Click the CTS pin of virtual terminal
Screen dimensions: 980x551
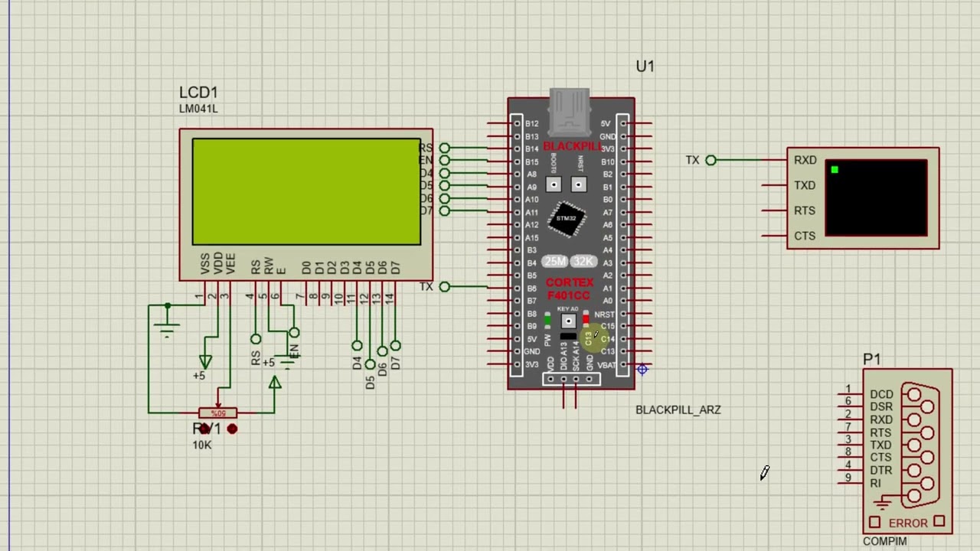click(805, 236)
